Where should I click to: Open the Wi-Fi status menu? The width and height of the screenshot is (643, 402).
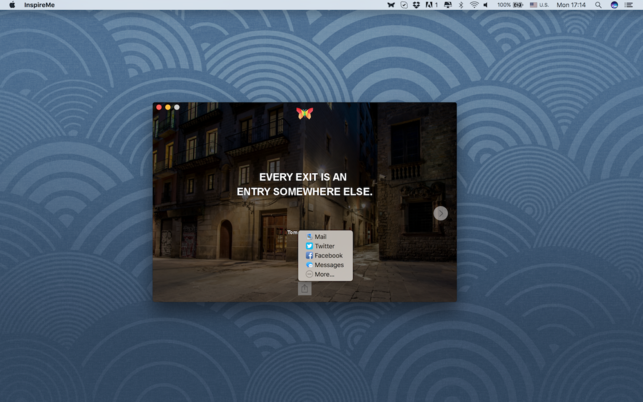coord(474,5)
